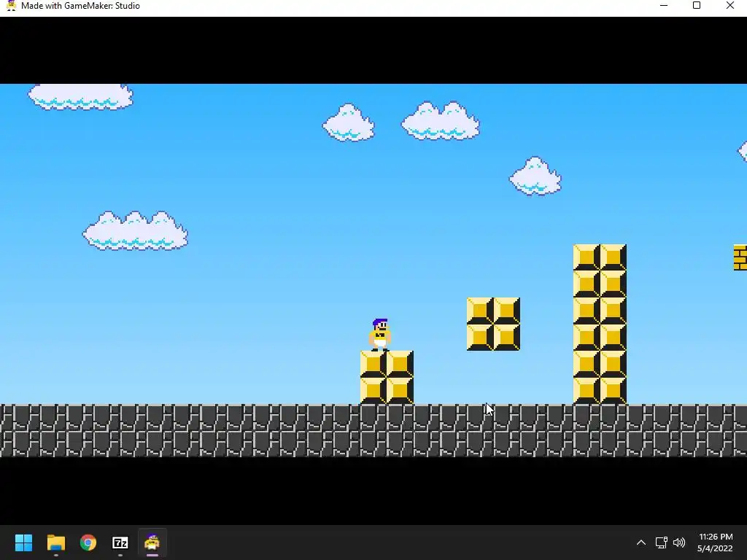Open File Explorer from the taskbar
Image resolution: width=747 pixels, height=560 pixels.
tap(55, 542)
